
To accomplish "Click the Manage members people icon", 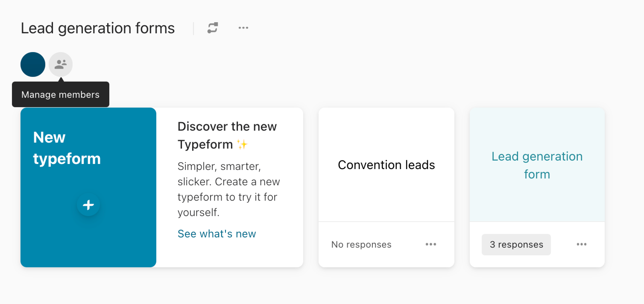I will tap(60, 64).
